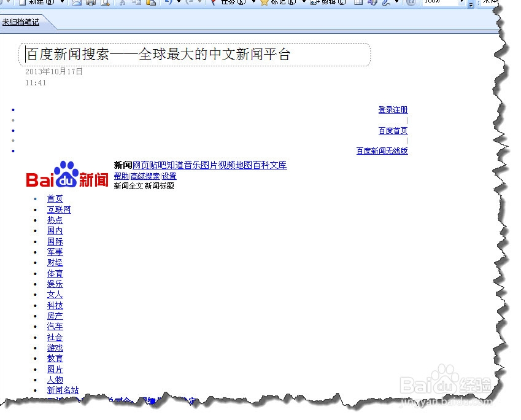Open the 体育 category link
This screenshot has width=521, height=420.
[x=55, y=273]
